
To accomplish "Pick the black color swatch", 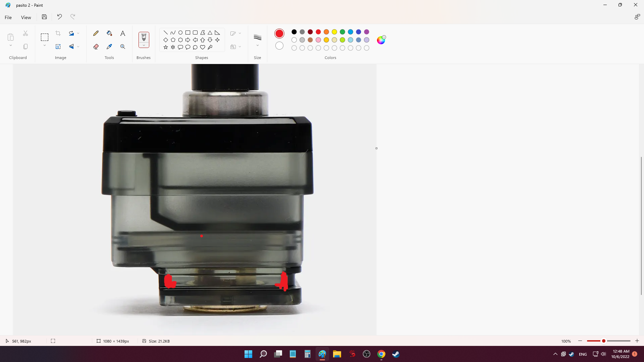I will point(294,32).
